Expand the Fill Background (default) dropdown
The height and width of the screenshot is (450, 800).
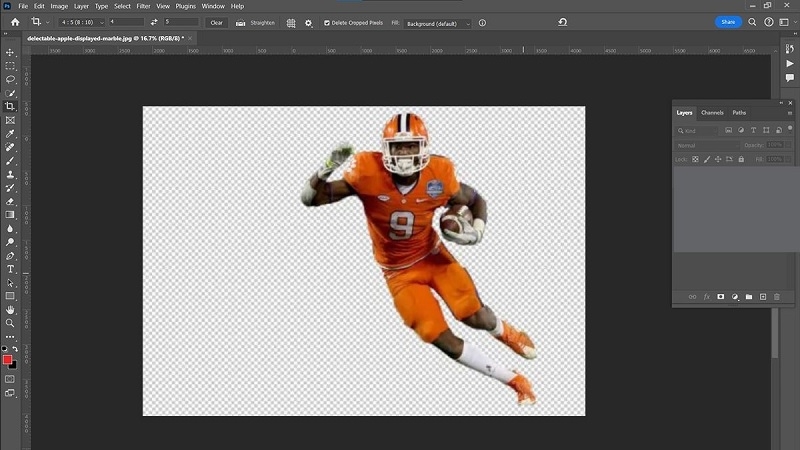click(x=437, y=23)
